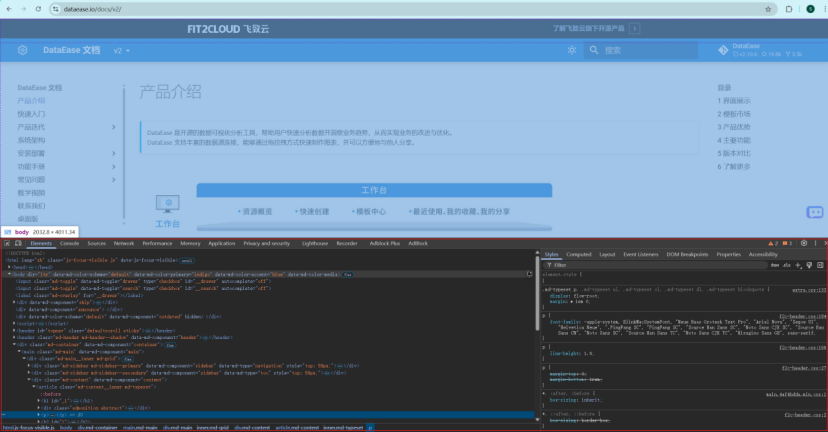
Task: Click the search magnifier icon
Action: pos(594,50)
